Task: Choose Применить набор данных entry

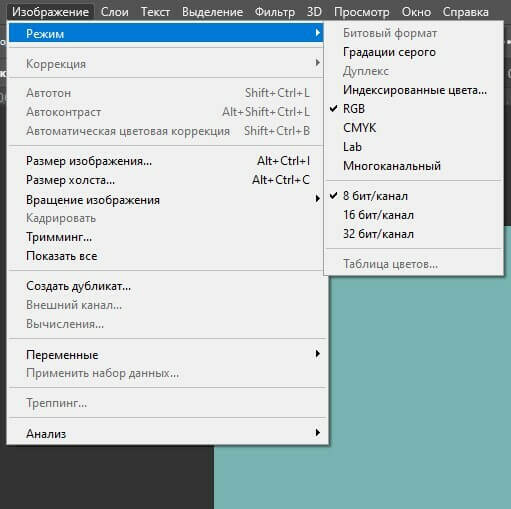Action: tap(166, 373)
